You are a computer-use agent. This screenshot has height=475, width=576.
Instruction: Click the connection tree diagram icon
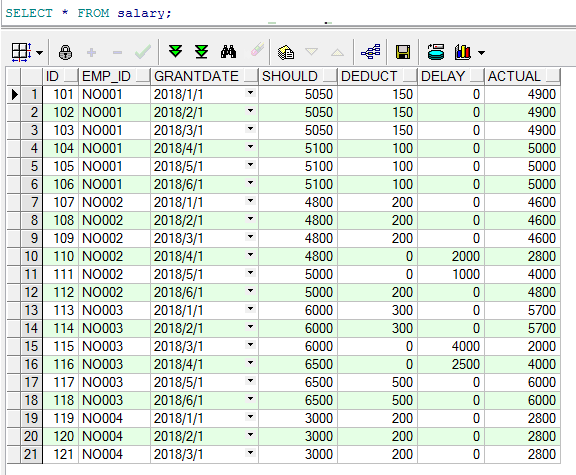coord(371,52)
